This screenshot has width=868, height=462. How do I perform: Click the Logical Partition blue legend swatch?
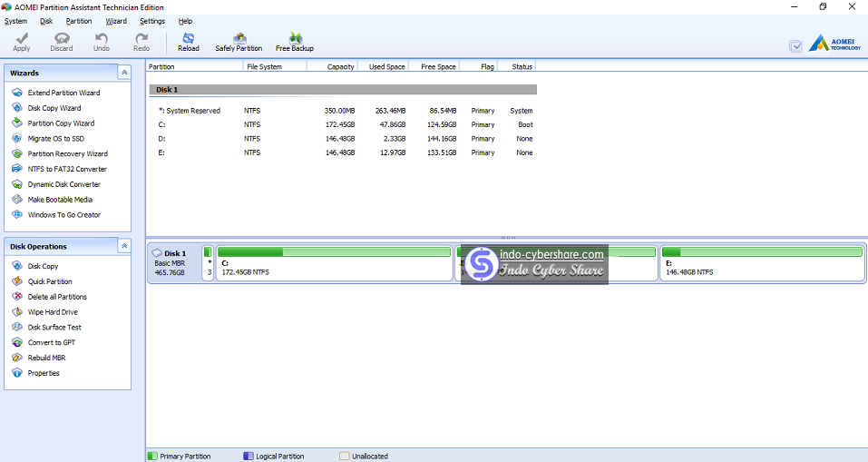pos(249,456)
